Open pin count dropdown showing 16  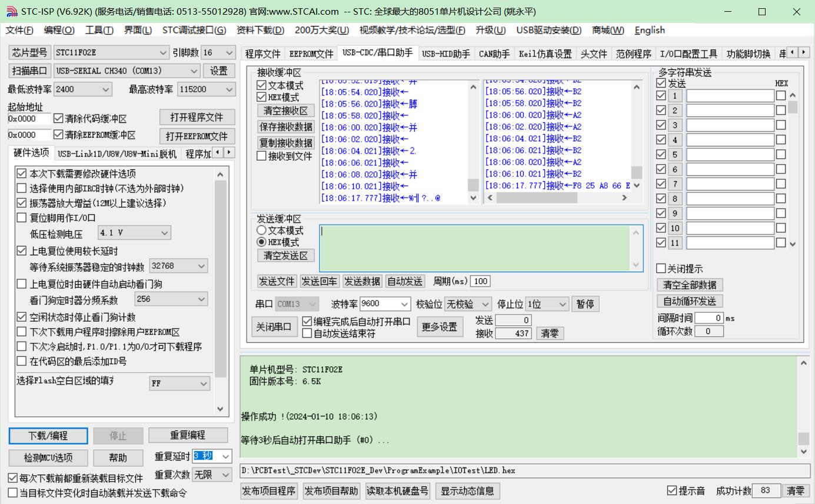[x=218, y=52]
